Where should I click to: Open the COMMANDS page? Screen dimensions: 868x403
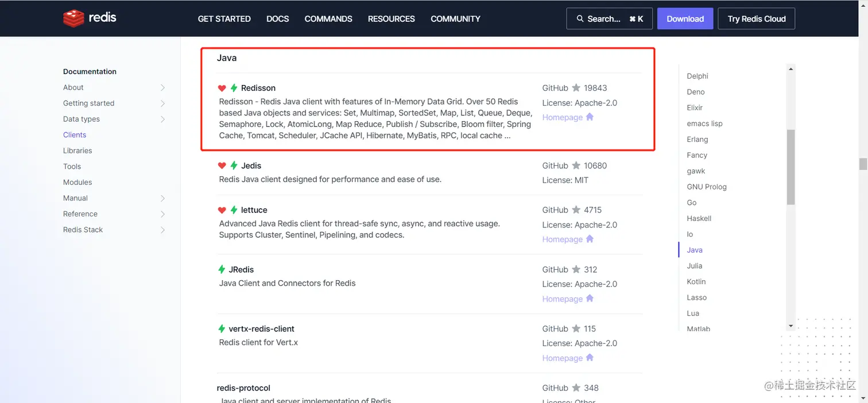[x=328, y=19]
